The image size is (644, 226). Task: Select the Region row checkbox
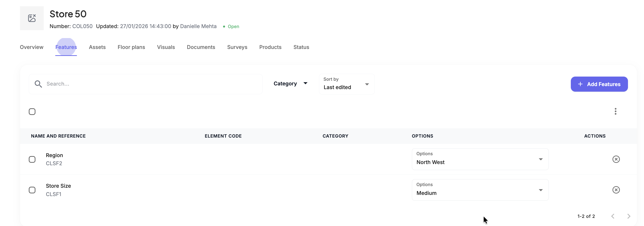tap(32, 159)
